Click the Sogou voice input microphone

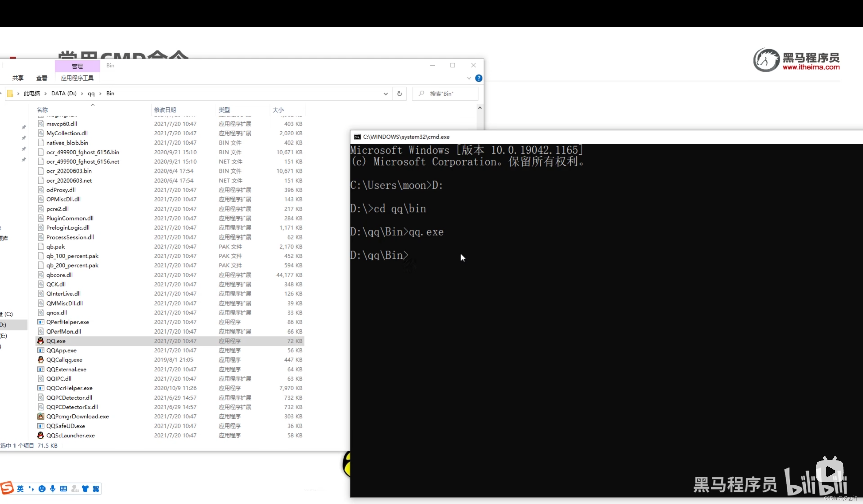[x=53, y=489]
